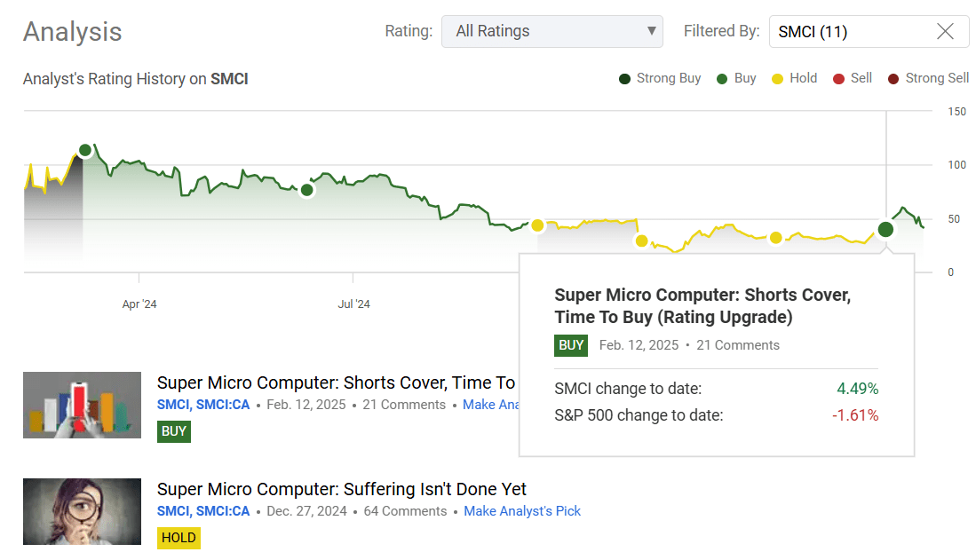The width and height of the screenshot is (976, 560).
Task: Click the green marker at the Apr '24 peak
Action: (x=84, y=150)
